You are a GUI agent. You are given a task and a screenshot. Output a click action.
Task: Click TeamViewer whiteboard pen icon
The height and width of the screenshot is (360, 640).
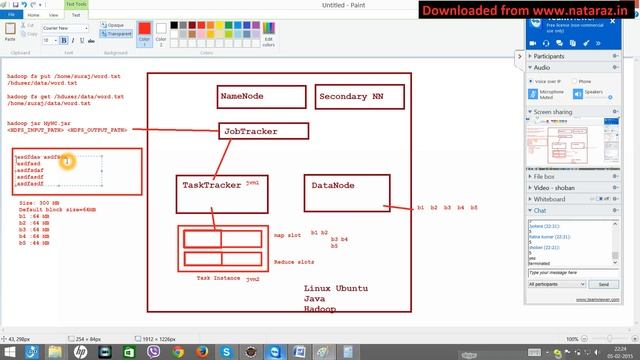(x=586, y=43)
